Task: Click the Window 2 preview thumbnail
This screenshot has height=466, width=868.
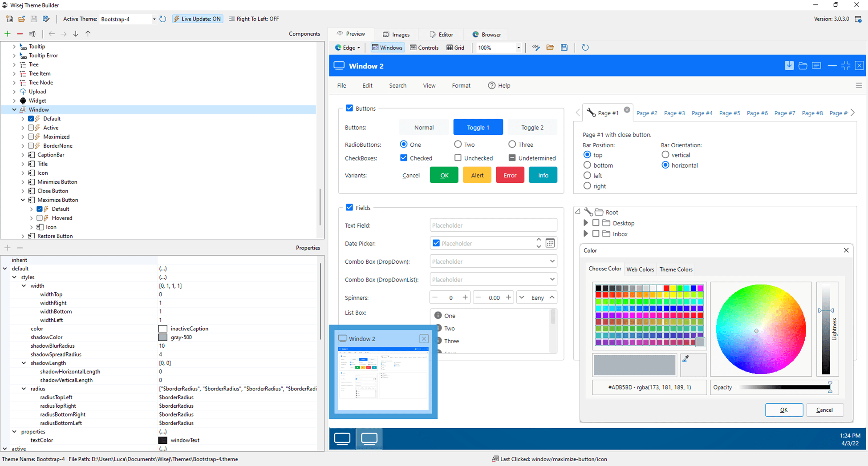Action: pos(383,378)
